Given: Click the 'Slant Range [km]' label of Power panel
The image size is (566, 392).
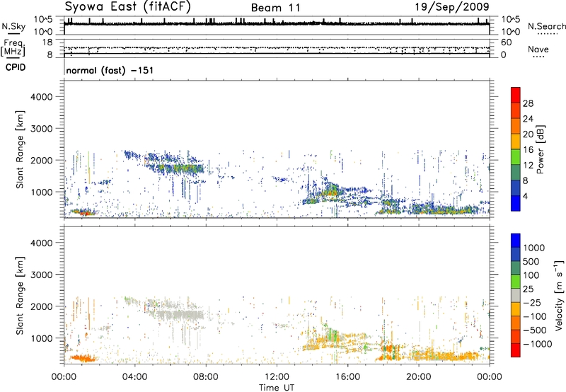Looking at the screenshot, I should 20,149.
